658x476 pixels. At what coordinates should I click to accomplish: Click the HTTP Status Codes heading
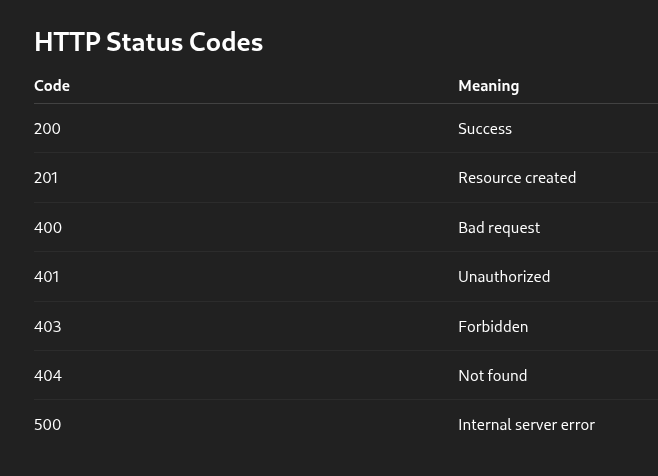[x=149, y=42]
